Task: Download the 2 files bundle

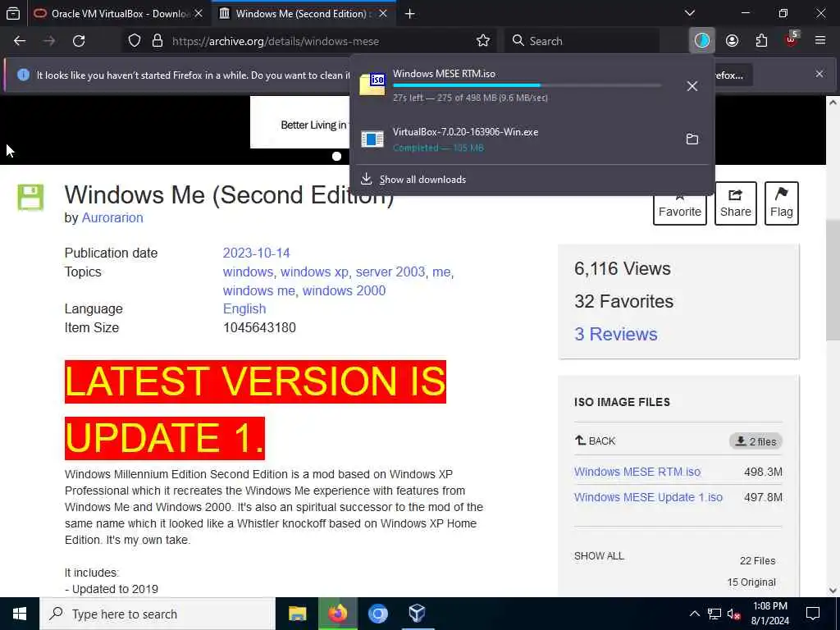Action: [x=756, y=441]
